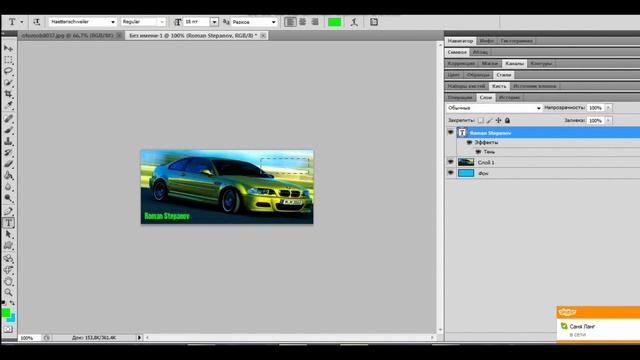Select the Hand tool

tap(9, 282)
